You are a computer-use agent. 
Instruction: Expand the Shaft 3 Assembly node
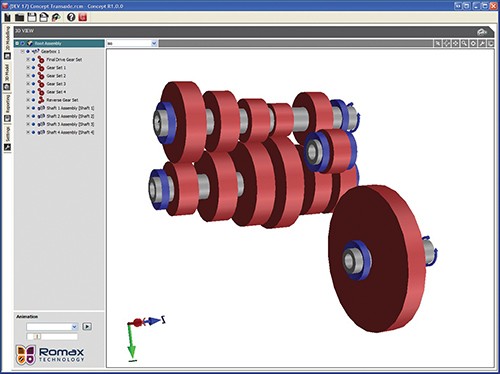(x=28, y=124)
